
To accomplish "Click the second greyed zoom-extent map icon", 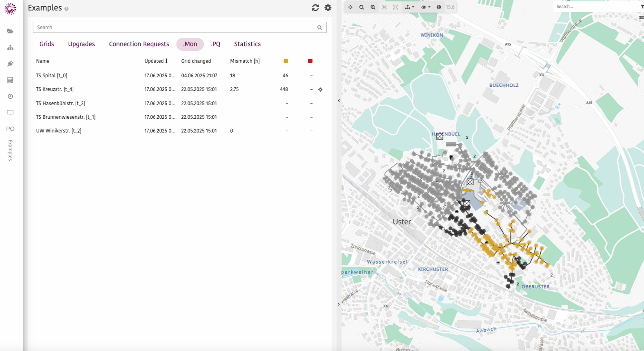I will (395, 7).
